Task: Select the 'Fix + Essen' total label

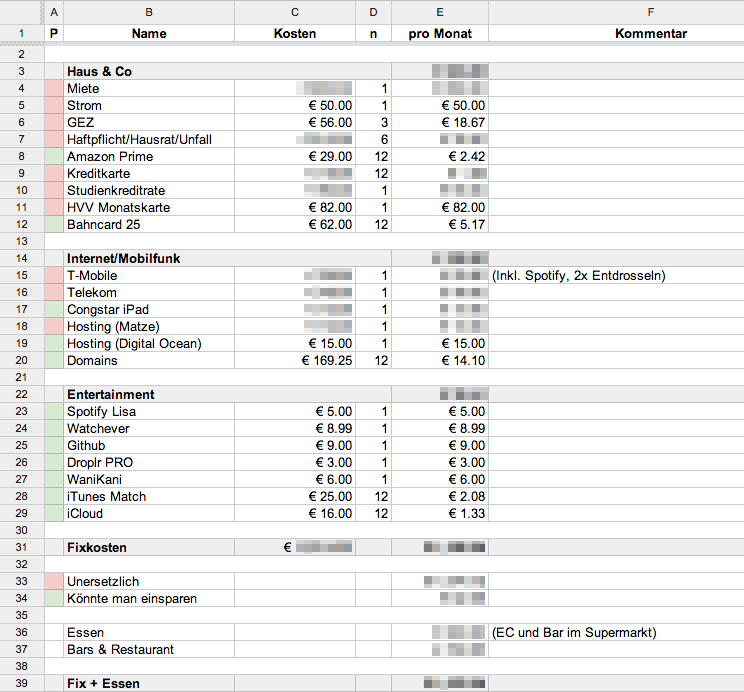Action: [148, 683]
